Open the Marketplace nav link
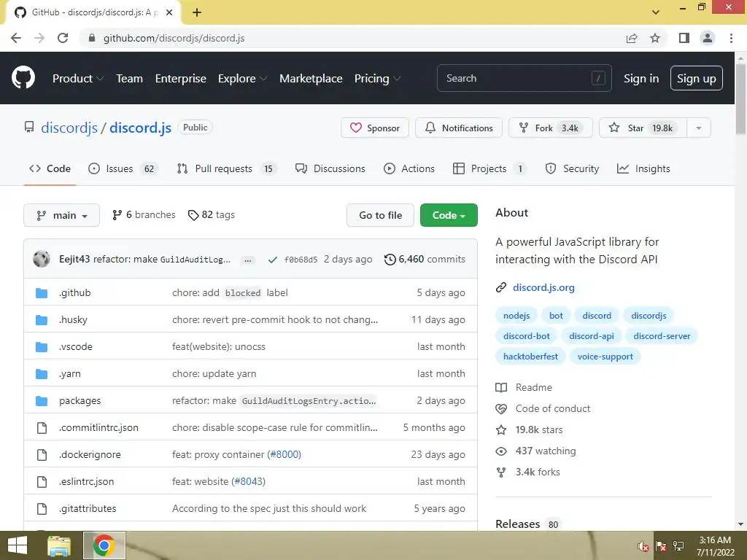Viewport: 747px width, 560px height. pyautogui.click(x=311, y=79)
